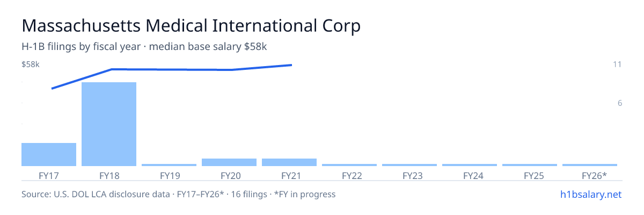Image resolution: width=644 pixels, height=215 pixels.
Task: Click the source DOL LCA disclosure text
Action: tap(178, 194)
